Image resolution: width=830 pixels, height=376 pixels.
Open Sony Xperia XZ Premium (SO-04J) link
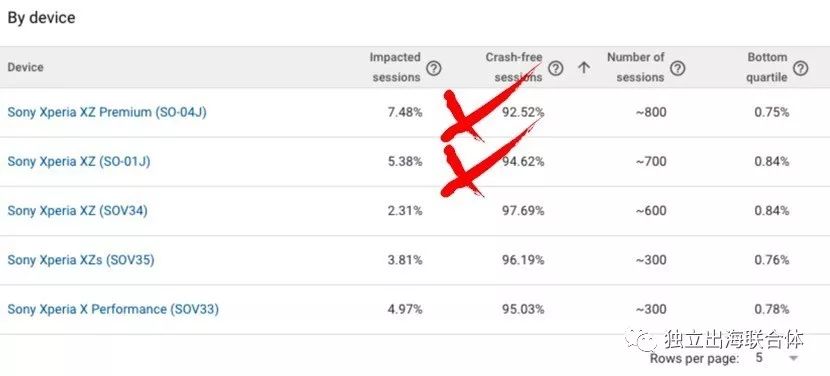coord(107,112)
